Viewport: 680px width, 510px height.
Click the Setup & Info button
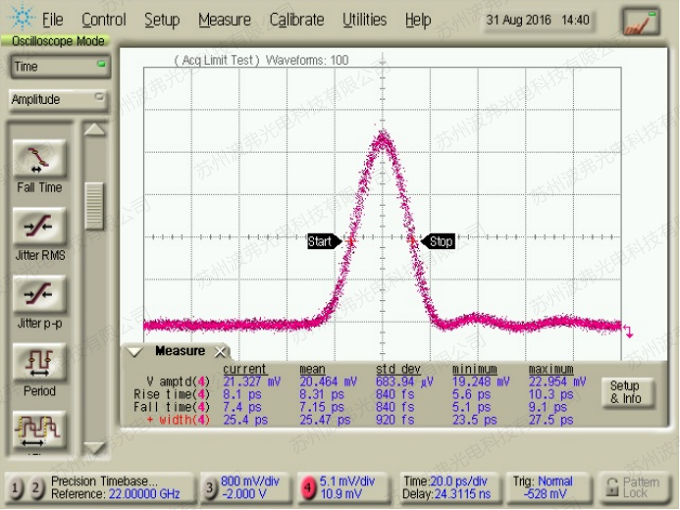click(624, 392)
